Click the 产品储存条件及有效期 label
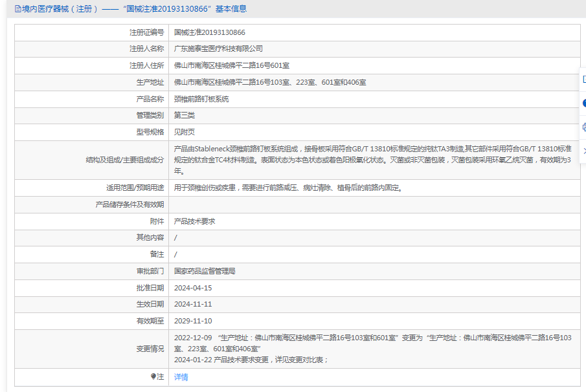 coord(130,204)
